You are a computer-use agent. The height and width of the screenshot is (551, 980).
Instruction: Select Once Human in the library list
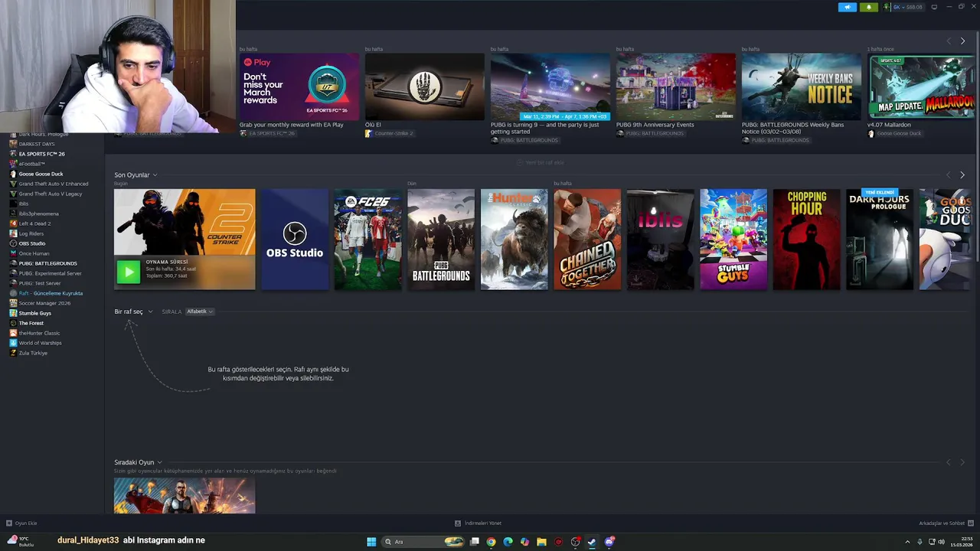[34, 253]
